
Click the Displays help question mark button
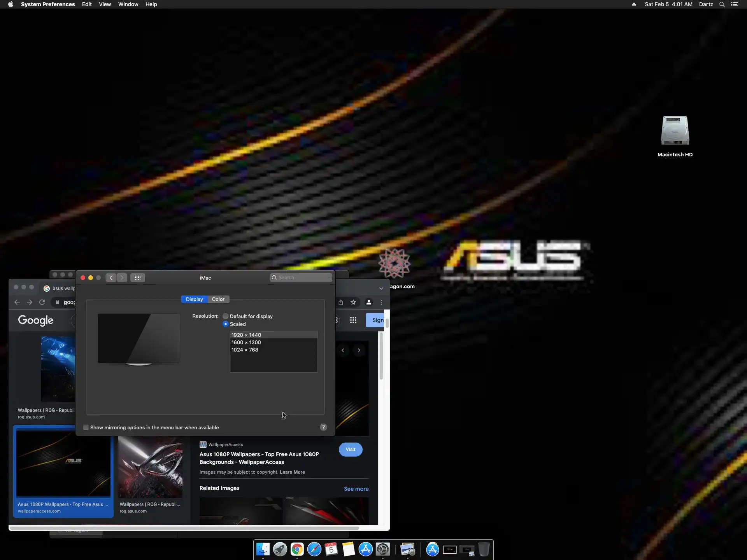point(323,427)
